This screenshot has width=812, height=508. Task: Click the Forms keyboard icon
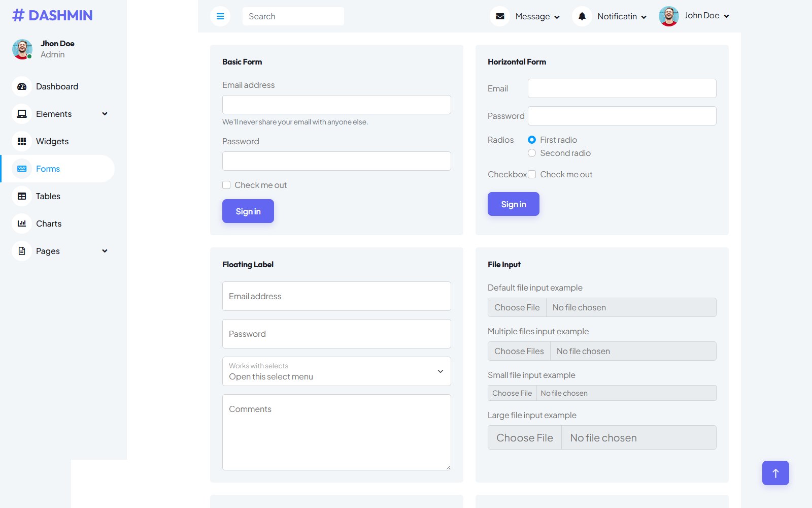pos(22,169)
